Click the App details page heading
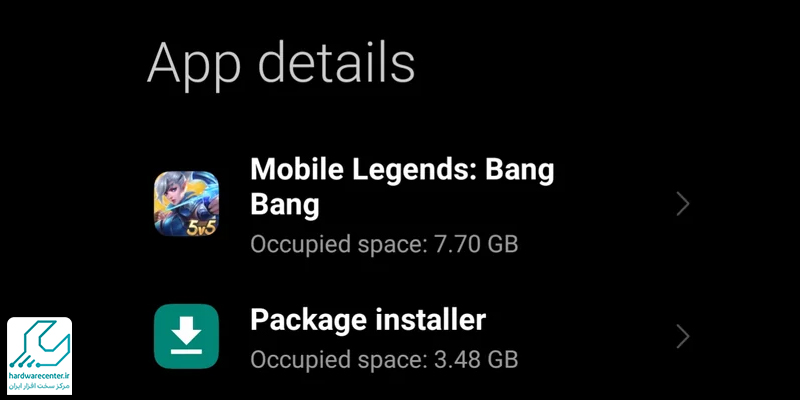This screenshot has height=400, width=800. [x=281, y=65]
